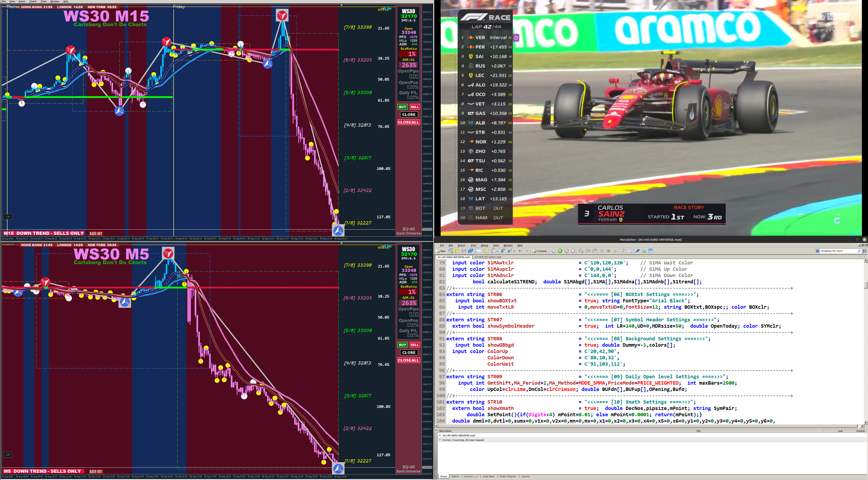
Task: Click the Open folder icon in MetaEditor toolbar
Action: (457, 251)
